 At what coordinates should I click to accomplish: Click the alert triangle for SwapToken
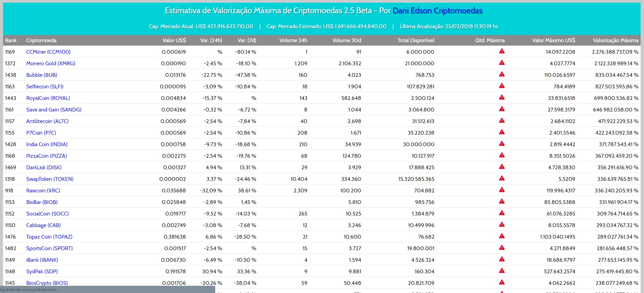(x=502, y=178)
